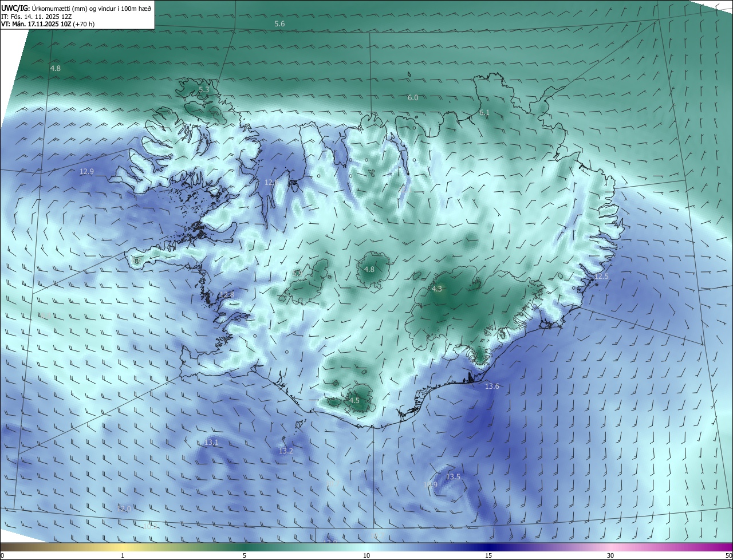Click the 0 tick on the color scale
This screenshot has height=560, width=733.
pos(2,555)
